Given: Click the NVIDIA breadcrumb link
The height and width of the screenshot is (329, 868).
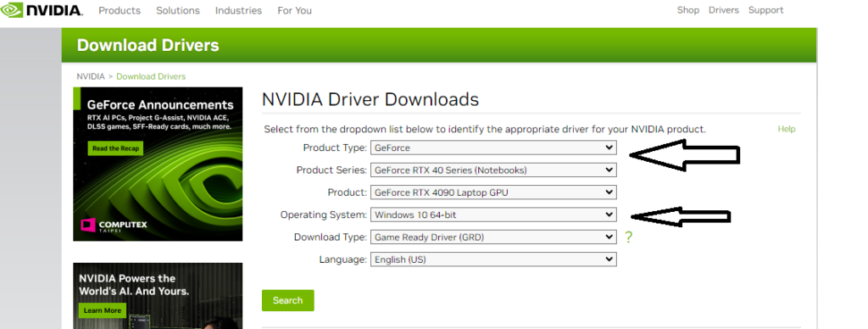Looking at the screenshot, I should [x=90, y=76].
